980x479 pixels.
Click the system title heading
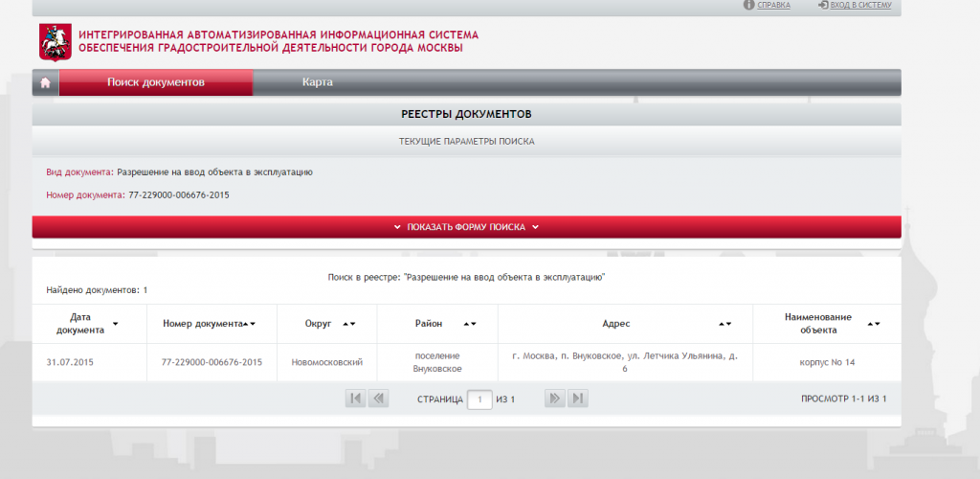pos(278,41)
